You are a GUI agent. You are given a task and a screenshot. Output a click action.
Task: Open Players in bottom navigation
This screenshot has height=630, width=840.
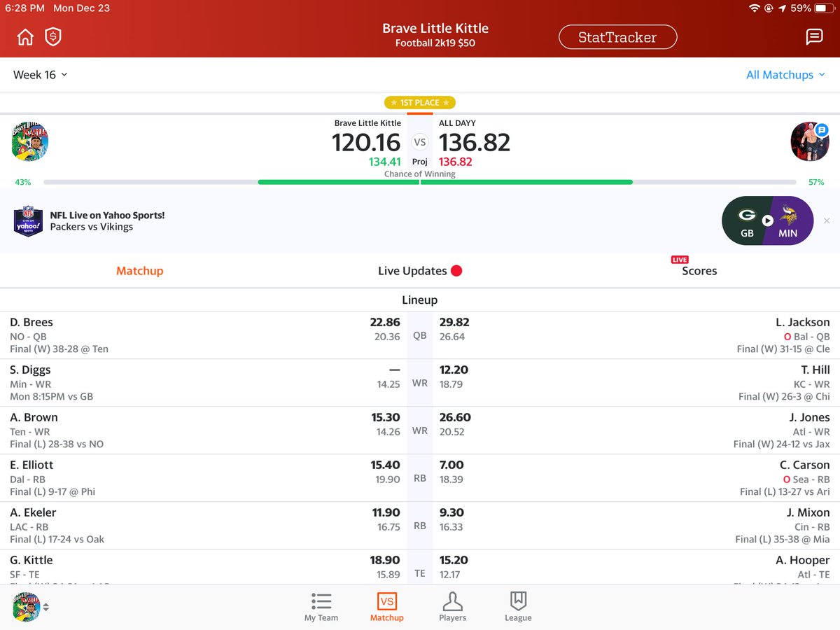click(x=453, y=607)
